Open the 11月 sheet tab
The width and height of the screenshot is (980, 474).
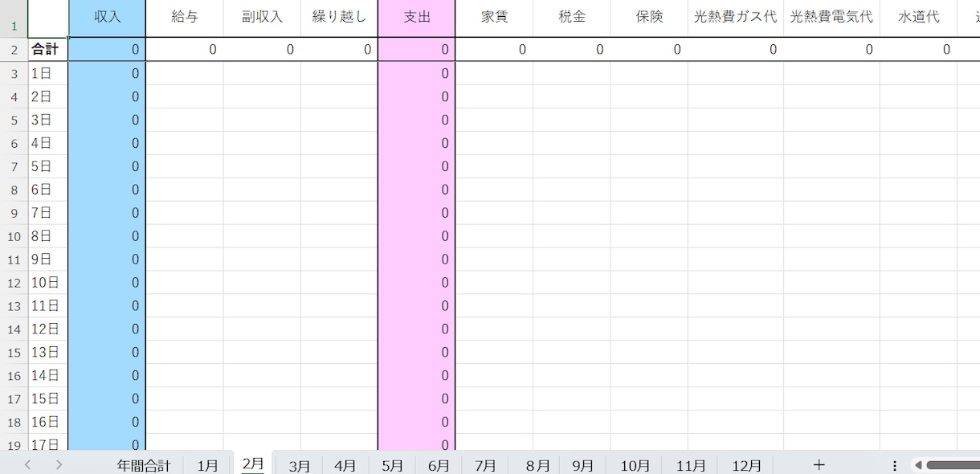coord(691,466)
